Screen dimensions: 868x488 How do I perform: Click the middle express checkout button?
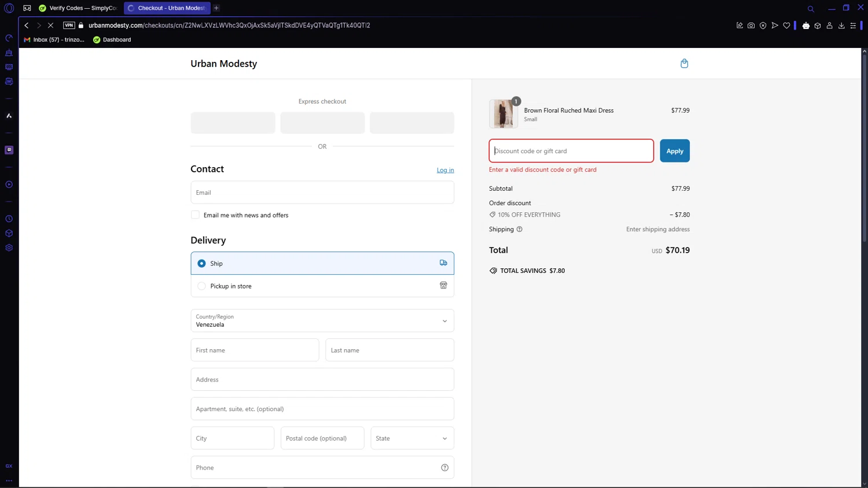point(322,123)
